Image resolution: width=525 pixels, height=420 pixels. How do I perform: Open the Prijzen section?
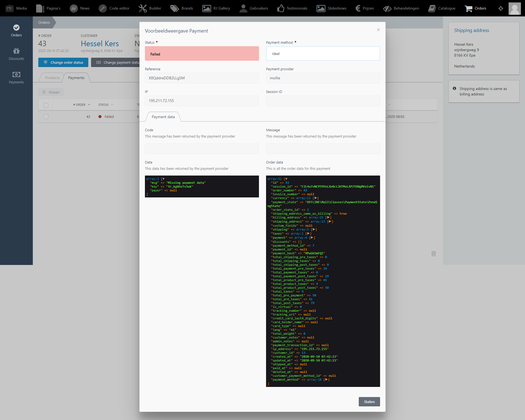[x=364, y=8]
